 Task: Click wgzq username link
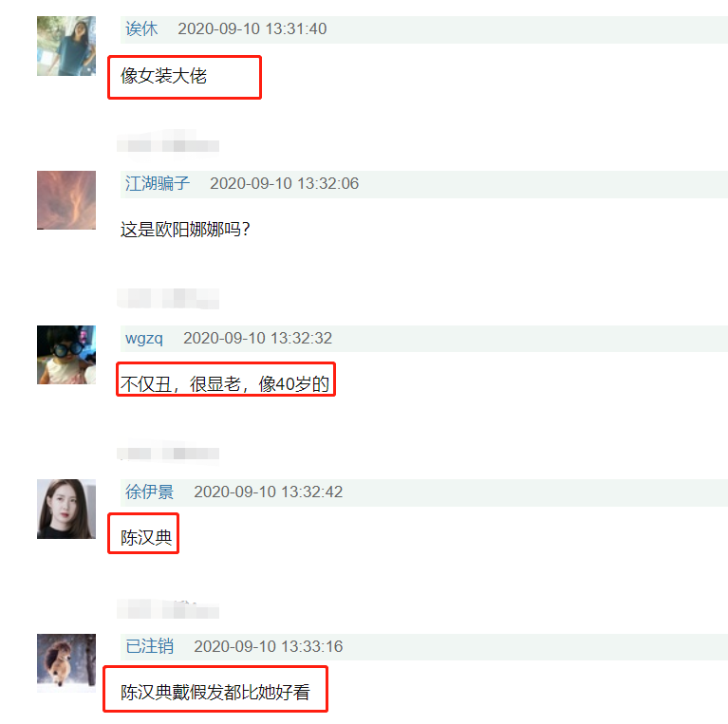point(144,339)
